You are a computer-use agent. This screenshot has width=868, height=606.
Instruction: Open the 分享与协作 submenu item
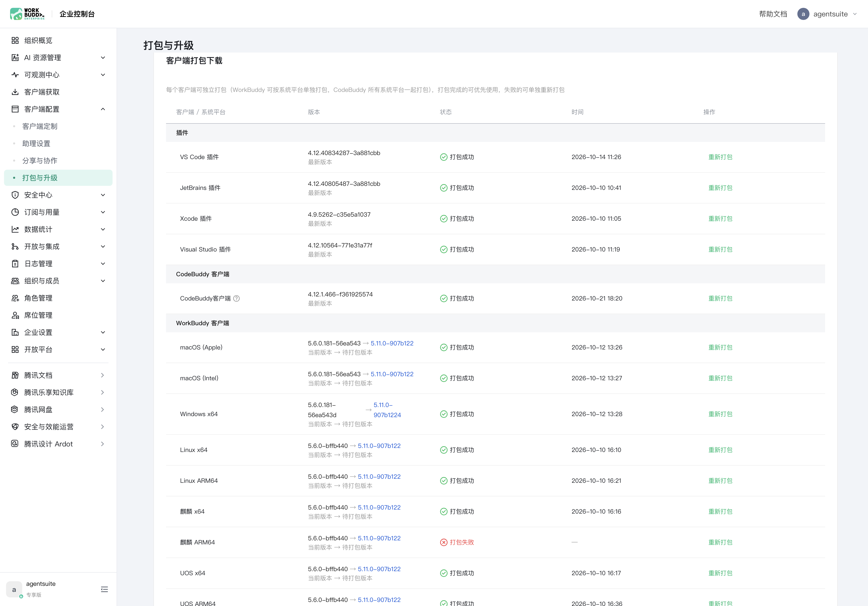[58, 161]
